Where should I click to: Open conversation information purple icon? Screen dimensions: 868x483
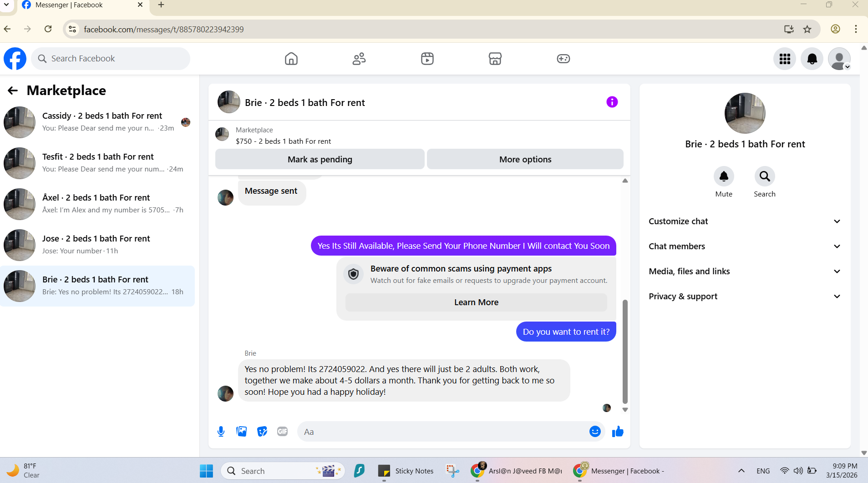pos(612,102)
